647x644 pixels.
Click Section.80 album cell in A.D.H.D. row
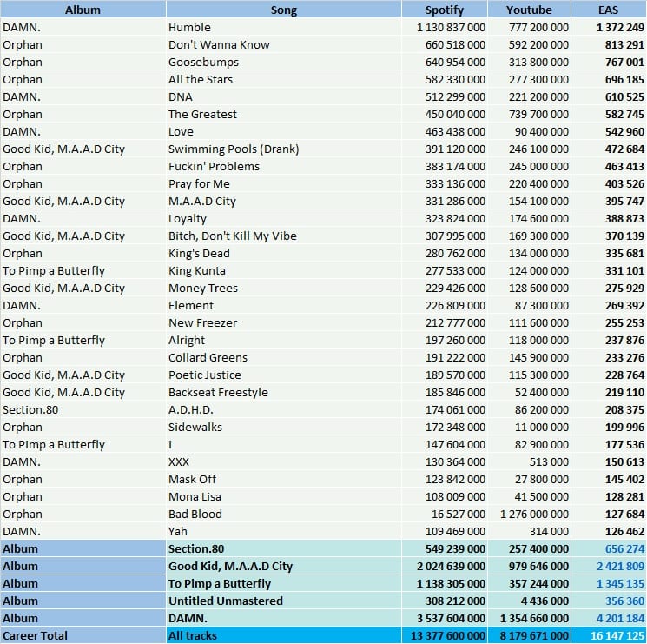[83, 409]
